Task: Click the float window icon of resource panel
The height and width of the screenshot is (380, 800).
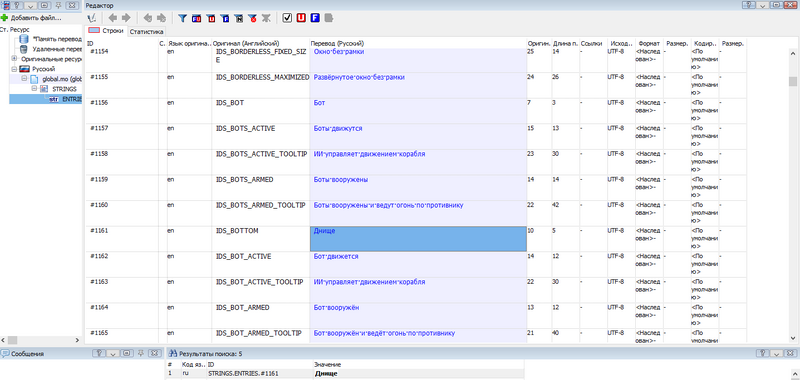Action: (x=44, y=5)
